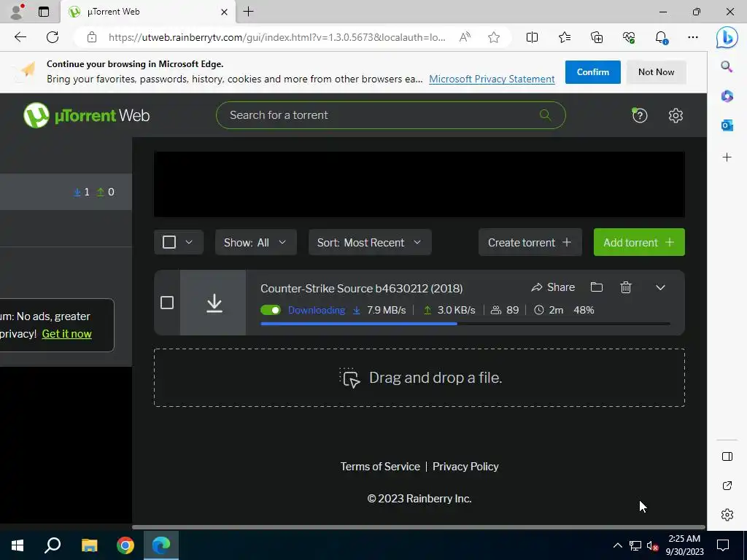Click the µTorrent Web logo

(x=87, y=115)
